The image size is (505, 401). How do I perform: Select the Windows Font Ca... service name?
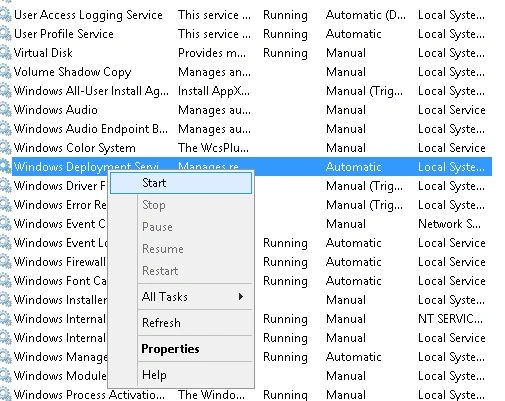pos(60,281)
